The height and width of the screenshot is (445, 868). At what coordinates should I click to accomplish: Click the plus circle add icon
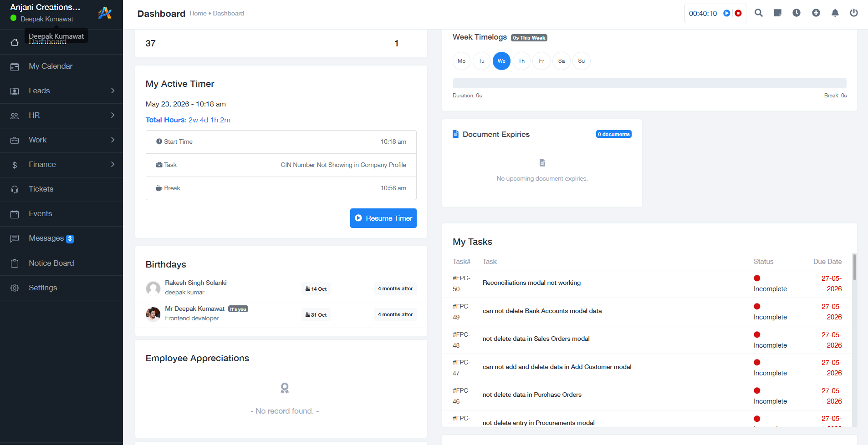coord(816,13)
